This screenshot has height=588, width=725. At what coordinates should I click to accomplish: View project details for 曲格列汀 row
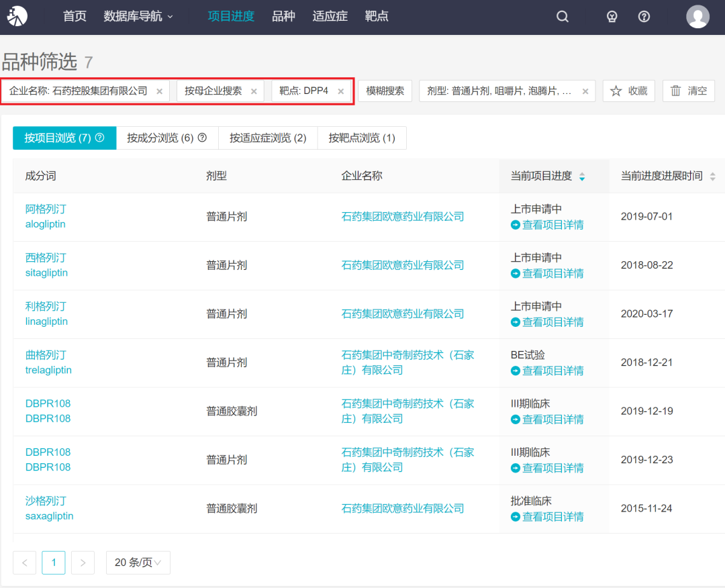pyautogui.click(x=547, y=371)
